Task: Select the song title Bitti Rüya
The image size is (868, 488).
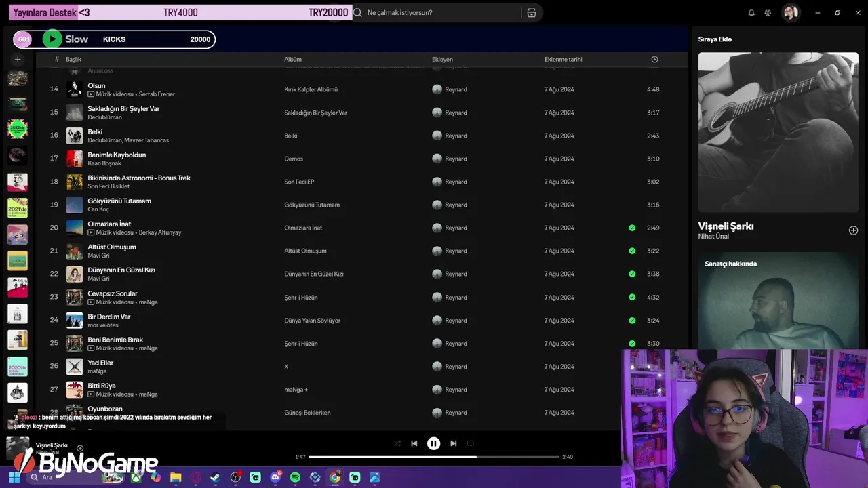Action: (102, 386)
